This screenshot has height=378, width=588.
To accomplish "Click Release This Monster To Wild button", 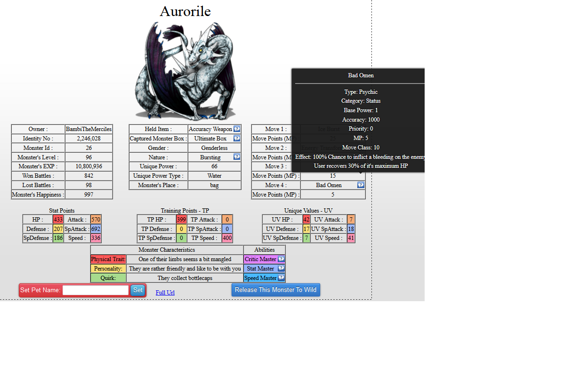I will (x=275, y=290).
